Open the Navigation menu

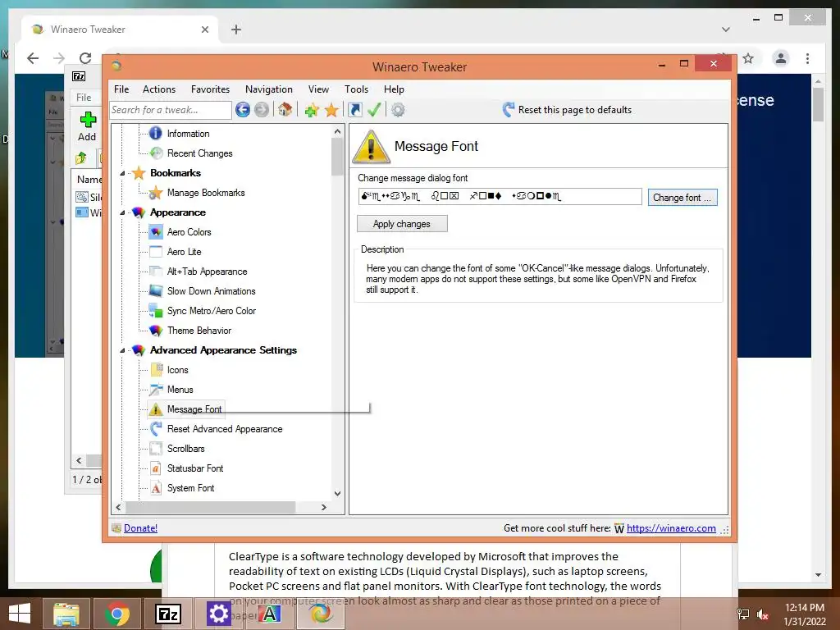click(x=269, y=89)
